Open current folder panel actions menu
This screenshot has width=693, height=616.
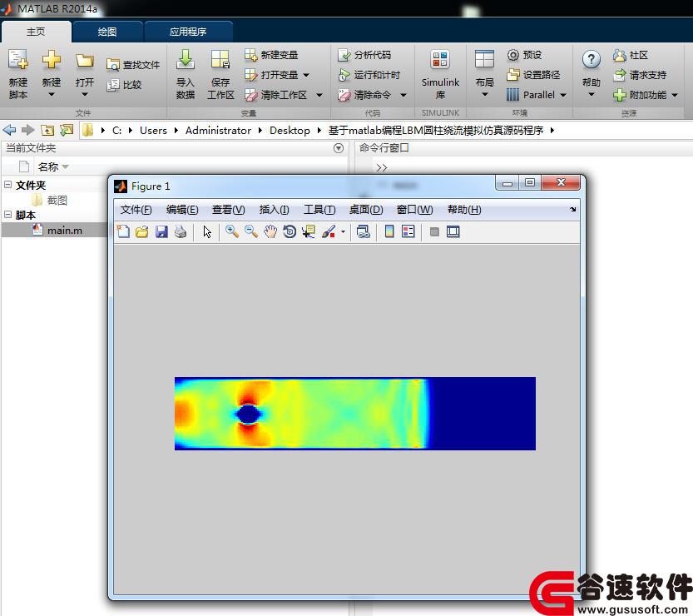(x=339, y=148)
